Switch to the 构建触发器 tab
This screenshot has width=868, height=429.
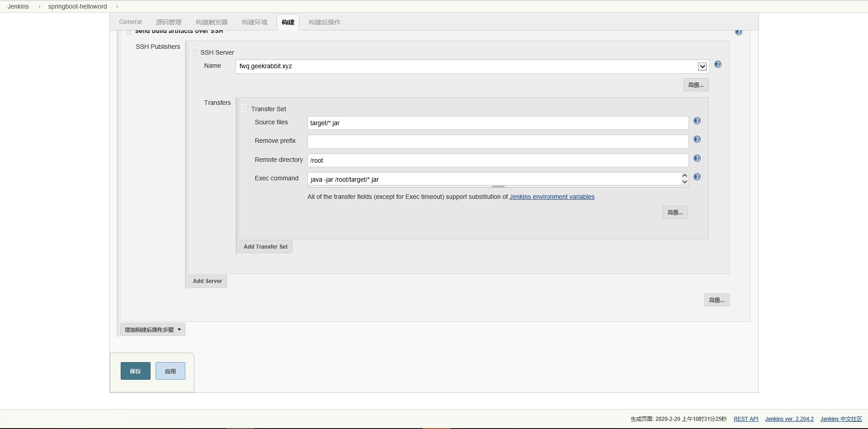[x=212, y=22]
